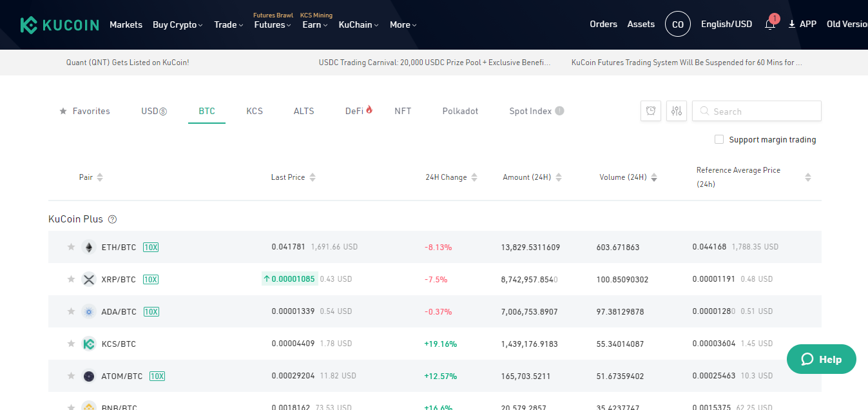This screenshot has height=410, width=868.
Task: Click the APP download icon
Action: click(x=792, y=24)
